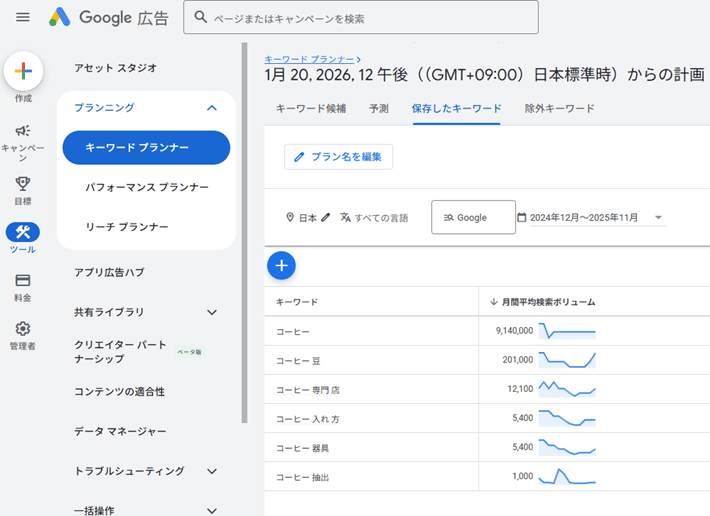Open クリエイター パートナーシップ

120,352
